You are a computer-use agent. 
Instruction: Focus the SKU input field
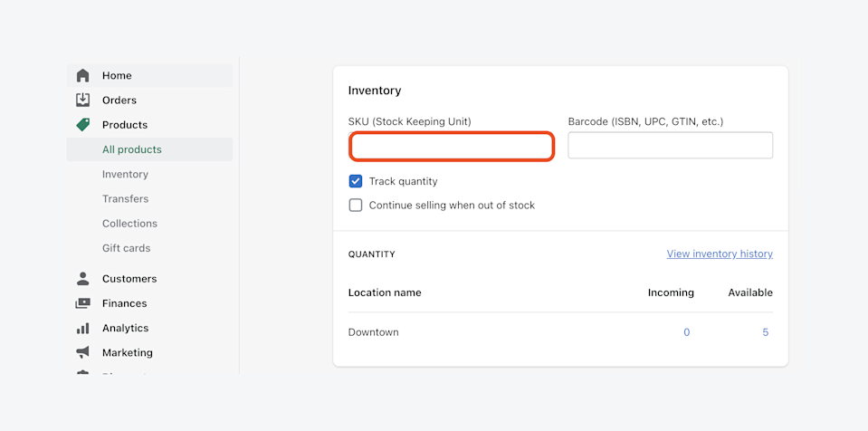(x=451, y=147)
